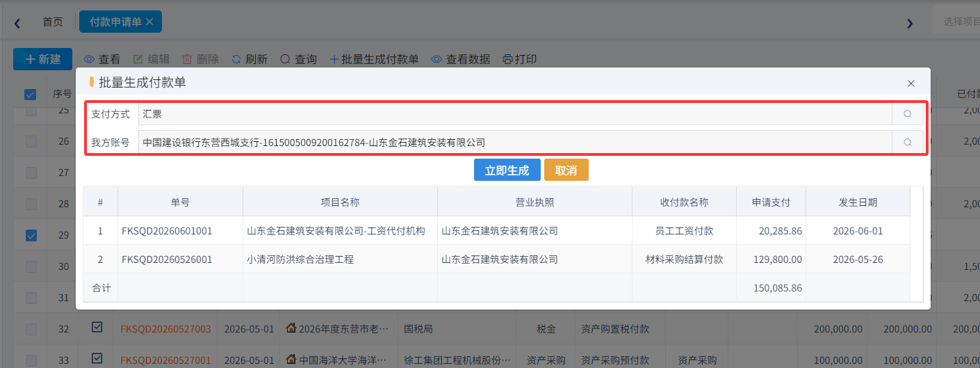Toggle checkbox for row 28

pos(31,204)
